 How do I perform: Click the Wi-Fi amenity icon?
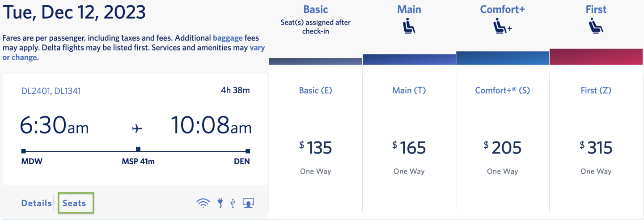(203, 203)
